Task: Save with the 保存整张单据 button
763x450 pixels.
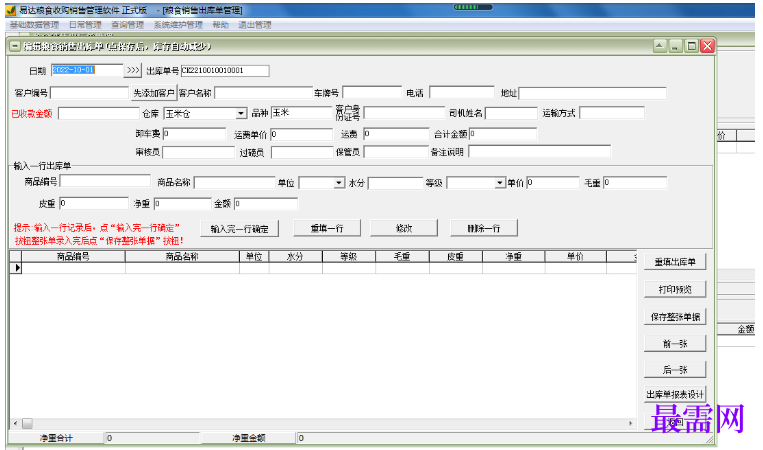Action: (675, 317)
